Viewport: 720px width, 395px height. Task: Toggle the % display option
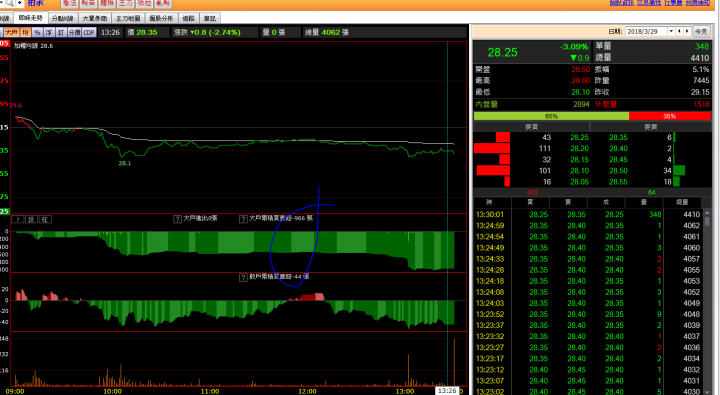pos(37,32)
